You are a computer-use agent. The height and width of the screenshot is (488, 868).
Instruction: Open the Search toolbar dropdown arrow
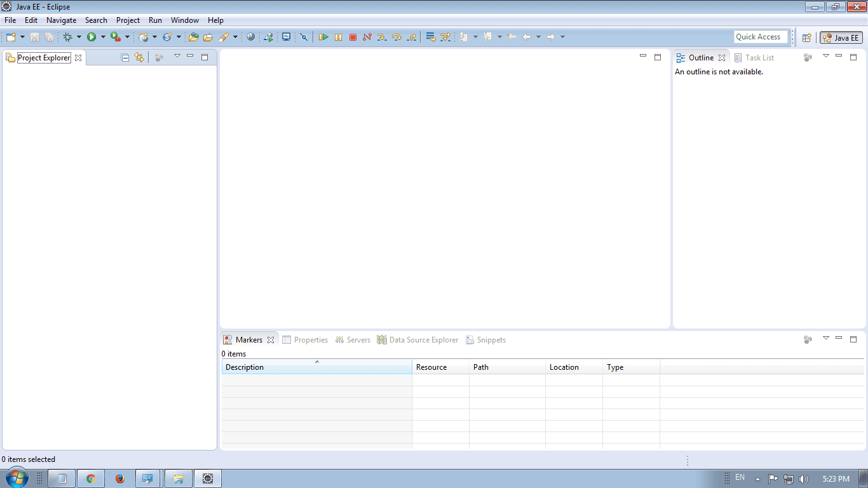(x=235, y=37)
